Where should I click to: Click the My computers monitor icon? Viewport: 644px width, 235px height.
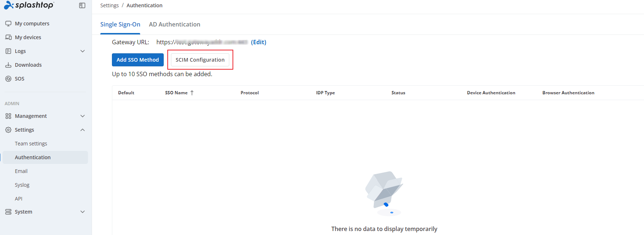pyautogui.click(x=8, y=24)
